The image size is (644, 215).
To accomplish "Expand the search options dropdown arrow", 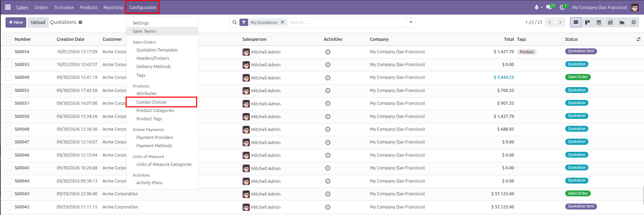I will [x=411, y=22].
